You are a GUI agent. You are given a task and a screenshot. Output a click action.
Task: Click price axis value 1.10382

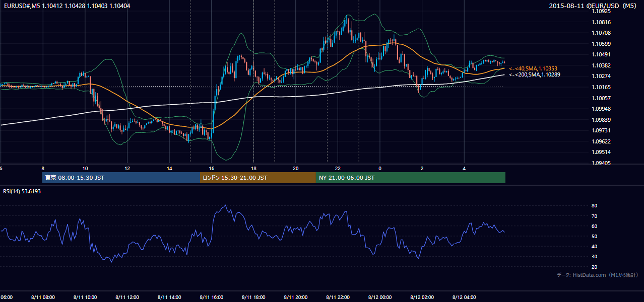(x=601, y=65)
